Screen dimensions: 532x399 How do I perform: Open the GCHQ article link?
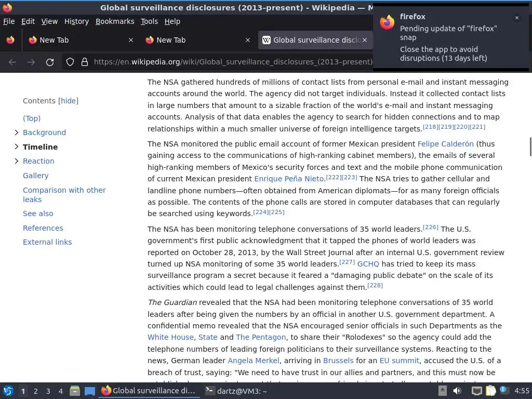[368, 264]
